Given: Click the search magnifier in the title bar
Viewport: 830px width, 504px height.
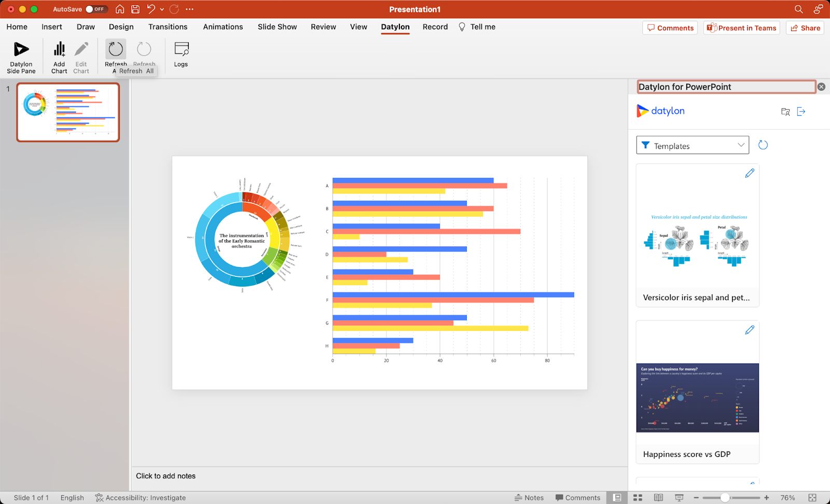Looking at the screenshot, I should [x=799, y=9].
